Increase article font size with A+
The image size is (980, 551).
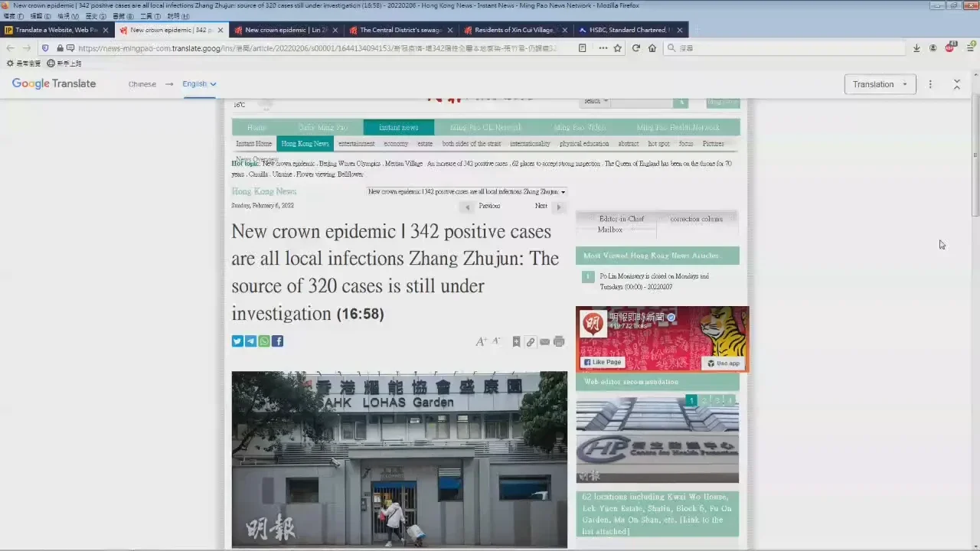(481, 342)
